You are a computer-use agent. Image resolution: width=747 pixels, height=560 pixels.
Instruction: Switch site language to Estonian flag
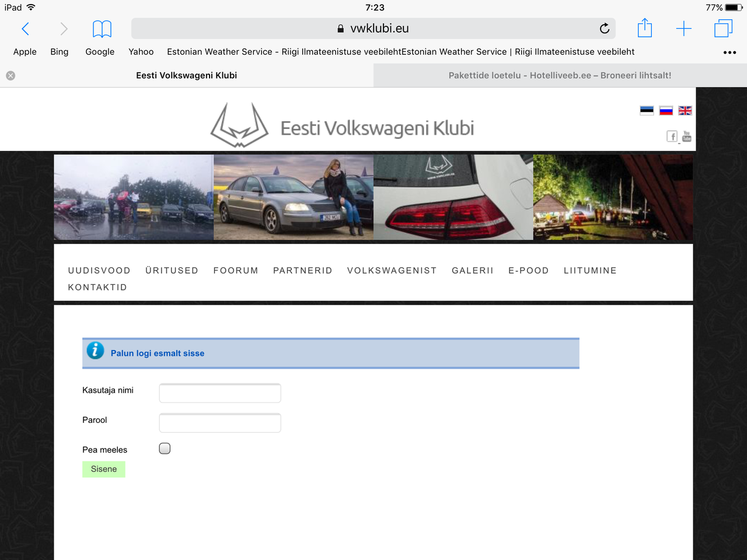pyautogui.click(x=647, y=110)
